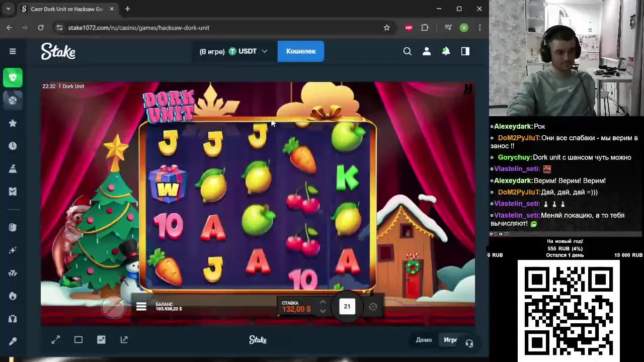Image resolution: width=644 pixels, height=362 pixels.
Task: Select the Dork Unit browser tab
Action: tap(68, 9)
